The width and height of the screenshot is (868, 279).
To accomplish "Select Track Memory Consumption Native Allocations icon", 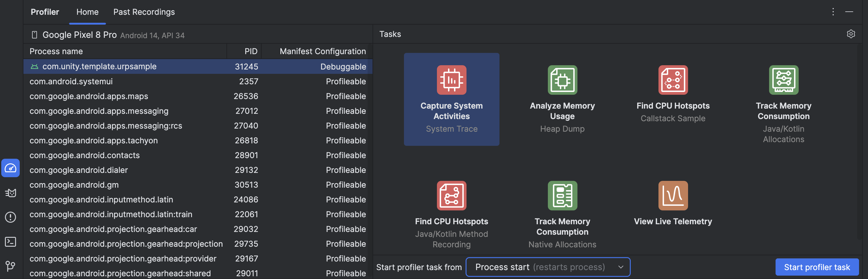I will [562, 196].
